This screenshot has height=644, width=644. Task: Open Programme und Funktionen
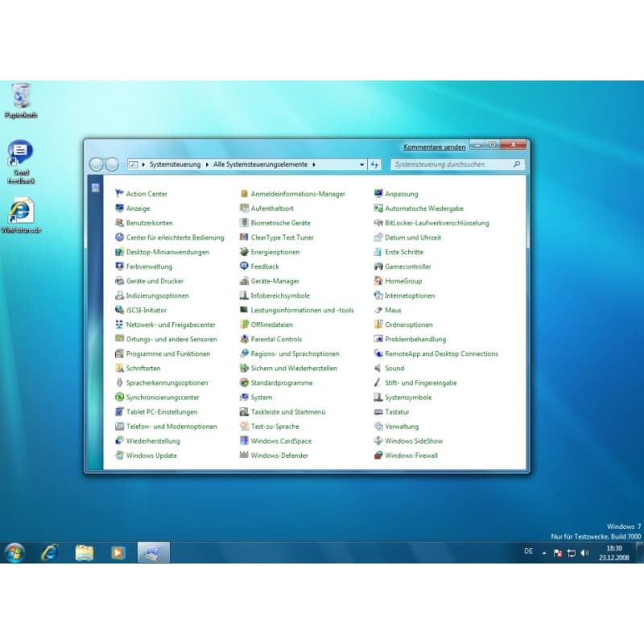(x=168, y=353)
